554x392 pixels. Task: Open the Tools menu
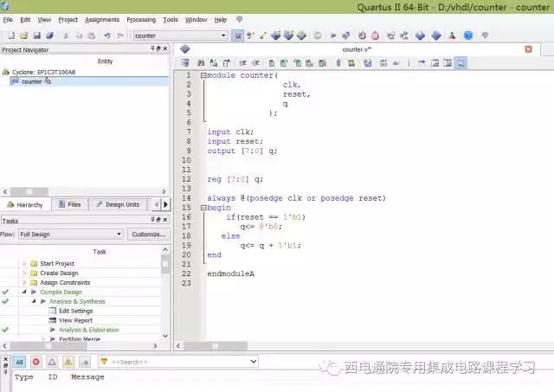[171, 20]
